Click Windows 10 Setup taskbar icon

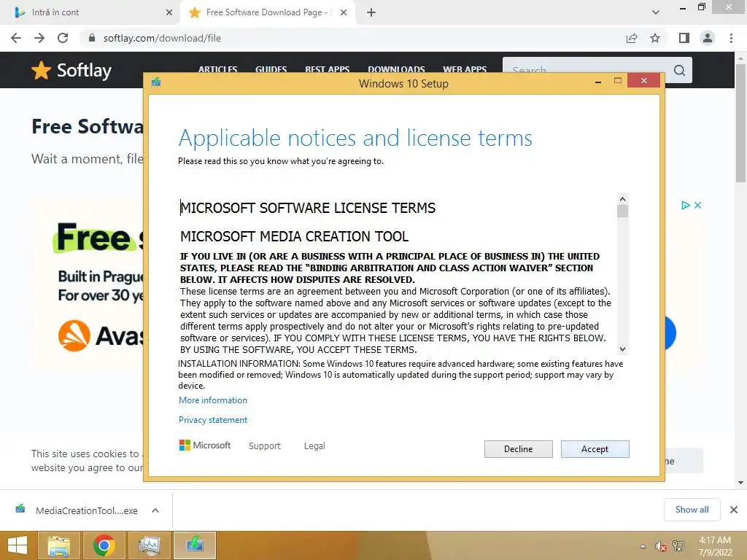[x=195, y=545]
